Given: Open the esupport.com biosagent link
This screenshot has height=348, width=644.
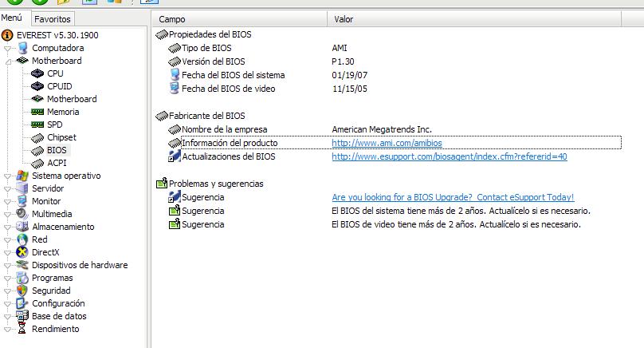Looking at the screenshot, I should pyautogui.click(x=450, y=156).
